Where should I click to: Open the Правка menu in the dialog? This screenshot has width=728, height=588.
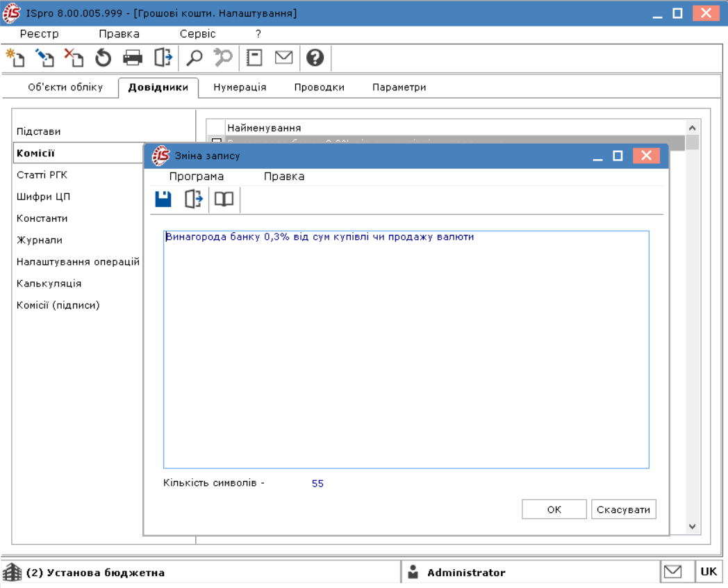(x=284, y=177)
